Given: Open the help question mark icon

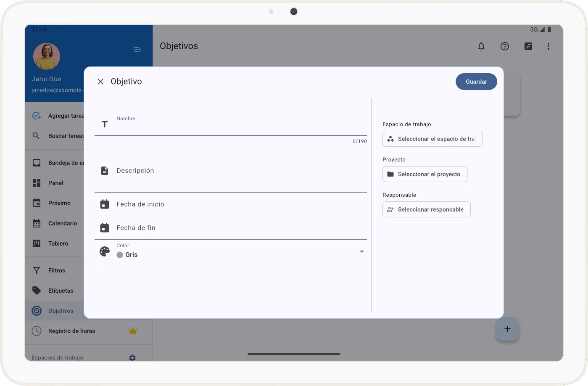Looking at the screenshot, I should pos(505,46).
